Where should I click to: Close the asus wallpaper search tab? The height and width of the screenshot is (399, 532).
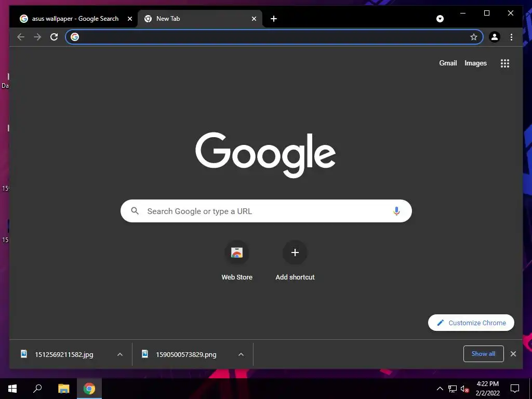click(129, 19)
